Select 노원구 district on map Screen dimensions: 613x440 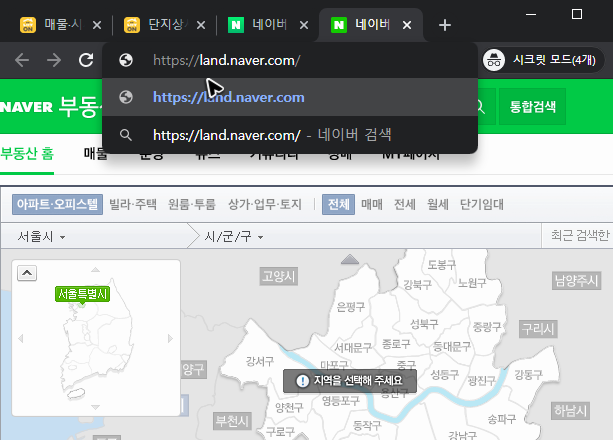[472, 283]
